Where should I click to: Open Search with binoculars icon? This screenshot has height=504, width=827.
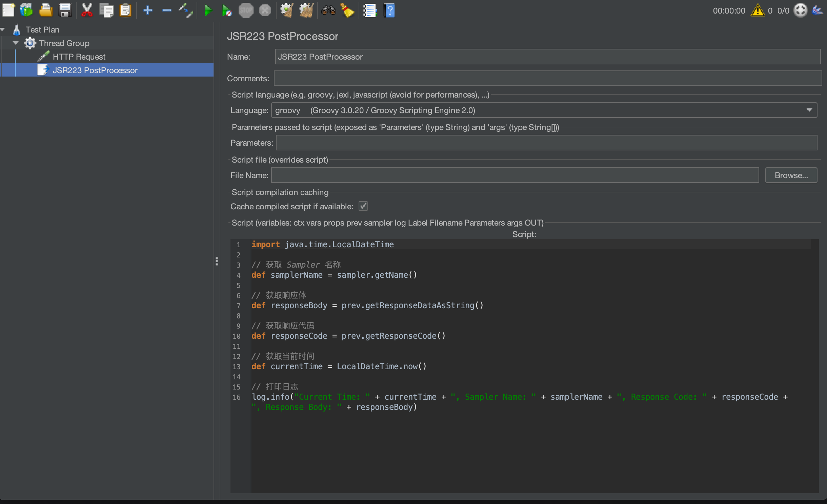coord(328,10)
